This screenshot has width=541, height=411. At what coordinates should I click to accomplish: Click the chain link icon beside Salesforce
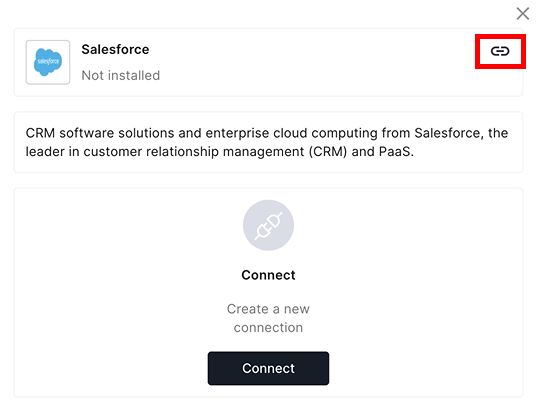pyautogui.click(x=500, y=51)
